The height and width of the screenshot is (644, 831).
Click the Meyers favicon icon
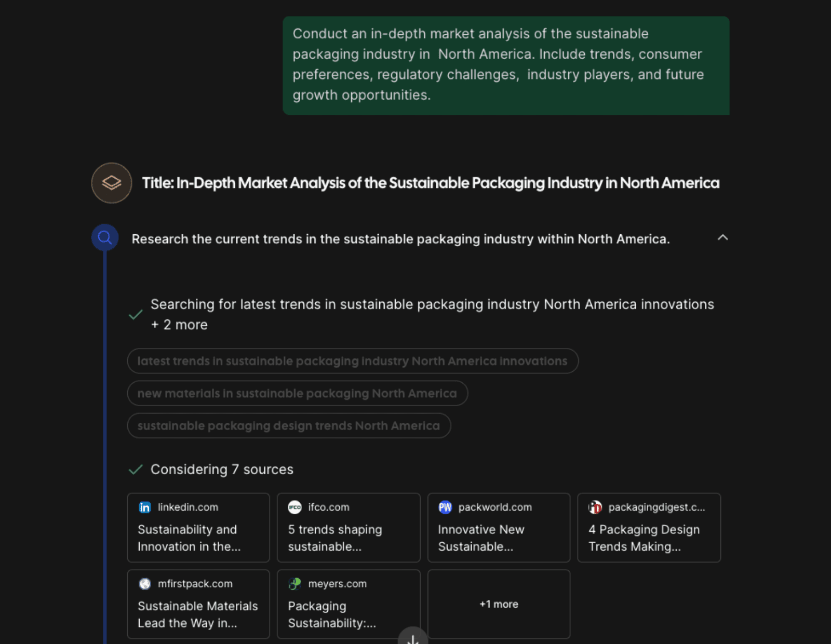click(x=294, y=584)
